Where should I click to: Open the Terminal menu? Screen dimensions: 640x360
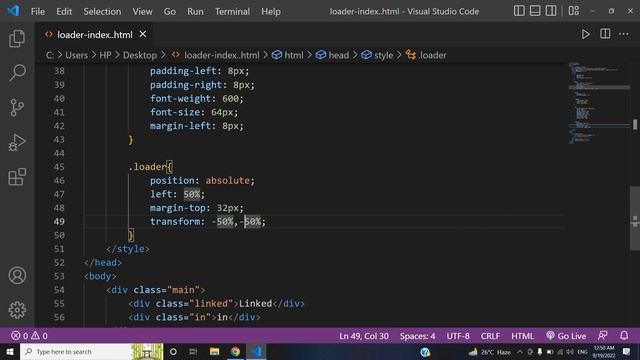pyautogui.click(x=232, y=11)
